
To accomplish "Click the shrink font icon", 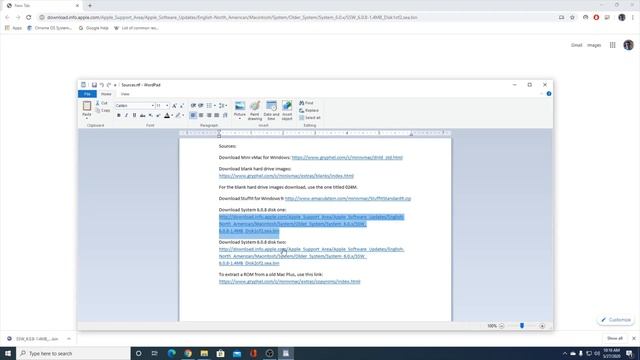I will pos(182,106).
